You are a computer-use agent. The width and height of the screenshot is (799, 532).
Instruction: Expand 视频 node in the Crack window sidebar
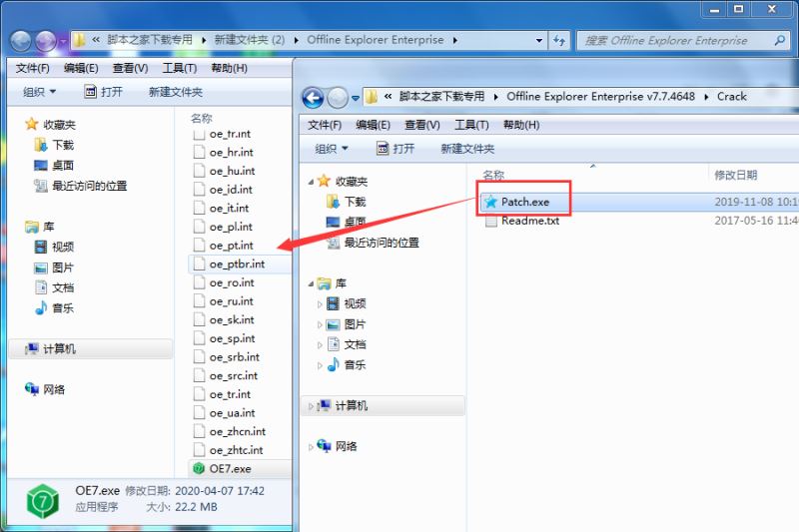320,304
